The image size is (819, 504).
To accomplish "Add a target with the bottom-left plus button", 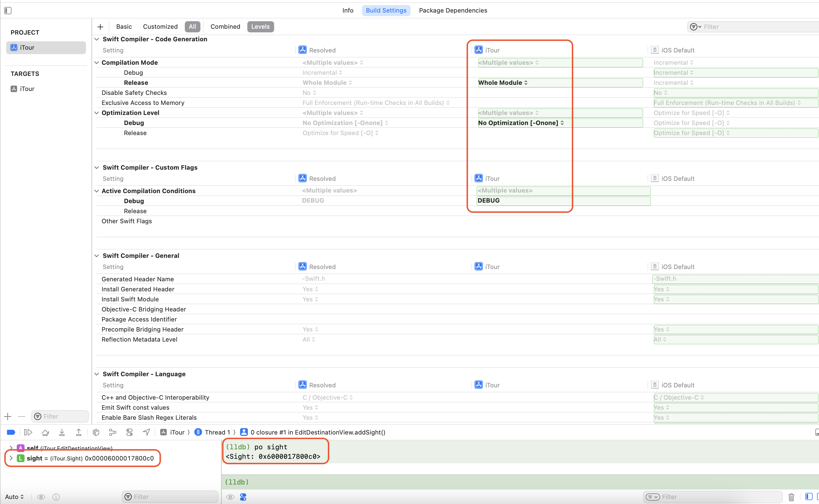I will tap(8, 417).
